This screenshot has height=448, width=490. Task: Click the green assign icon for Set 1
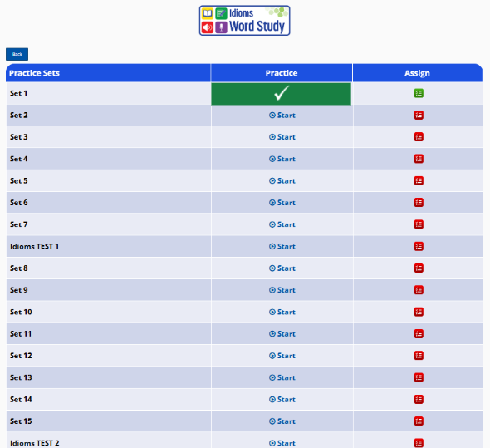click(419, 93)
